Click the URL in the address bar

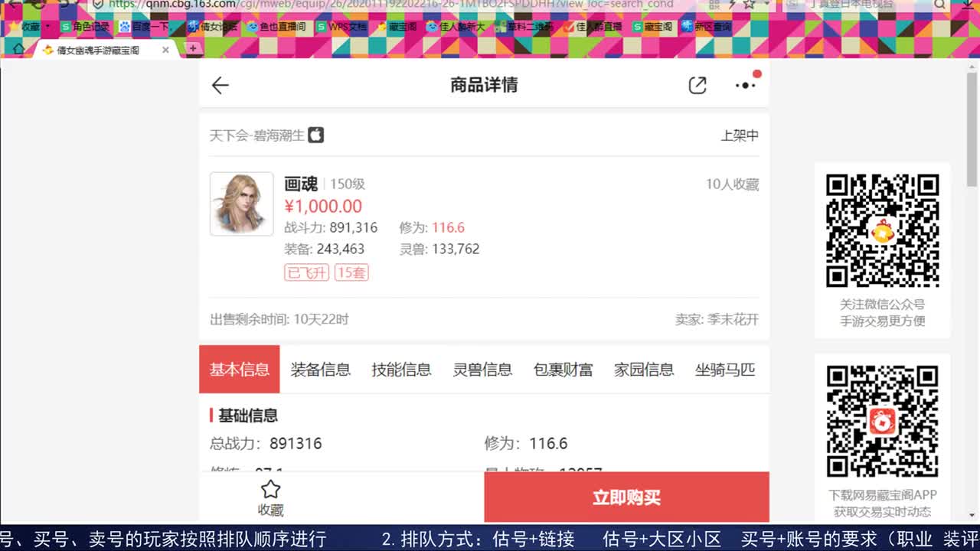point(390,5)
